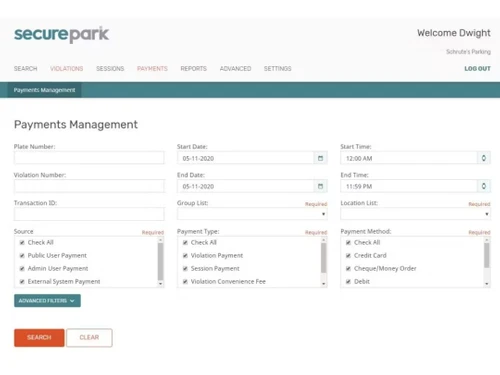Toggle Payment Type Check All checkbox
This screenshot has height=375, width=500.
(x=185, y=242)
